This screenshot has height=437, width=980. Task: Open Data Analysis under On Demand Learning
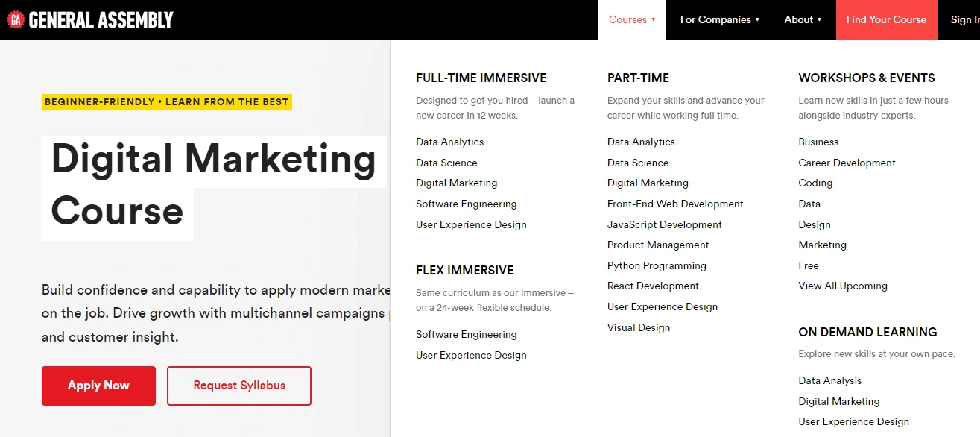click(830, 380)
